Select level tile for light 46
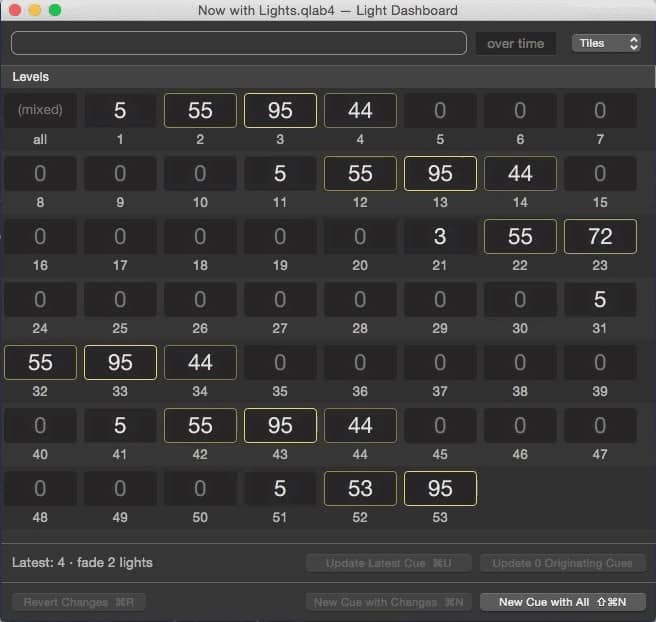Viewport: 656px width, 622px height. pyautogui.click(x=520, y=426)
